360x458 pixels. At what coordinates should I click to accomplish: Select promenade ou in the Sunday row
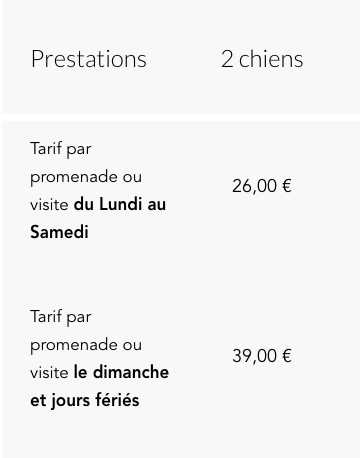pos(86,345)
